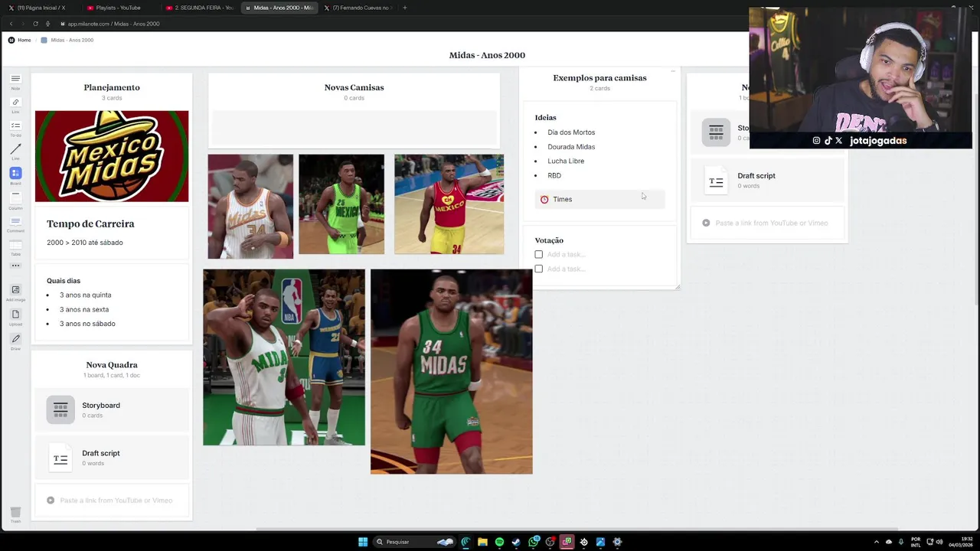
Task: Click the '3 anos na quinta' bullet
Action: click(x=85, y=295)
